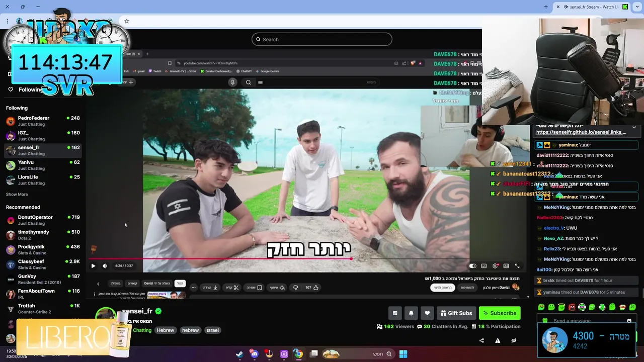Open the Following heart icon in sidebar
This screenshot has width=644, height=362.
coord(11,89)
